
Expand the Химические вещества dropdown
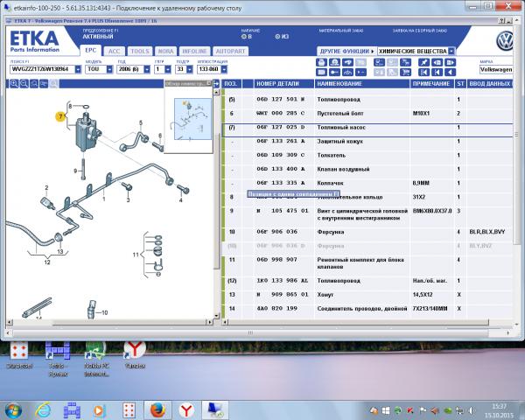451,52
